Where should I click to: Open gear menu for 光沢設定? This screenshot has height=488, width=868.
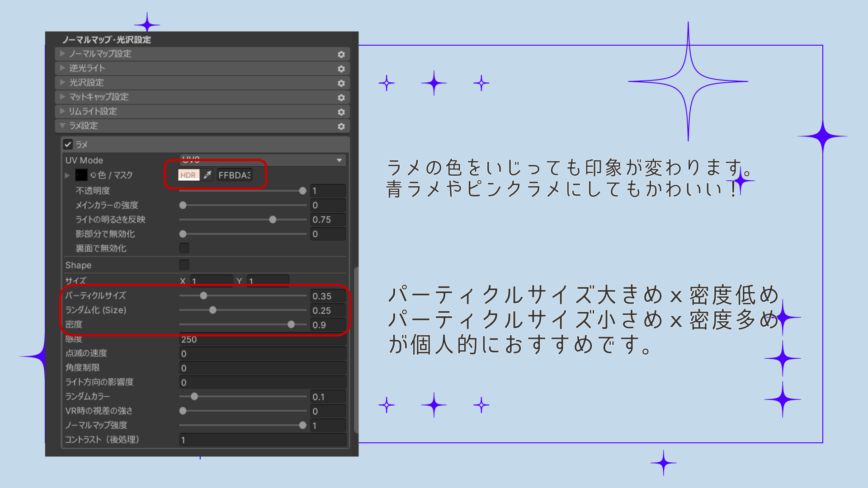coord(341,83)
